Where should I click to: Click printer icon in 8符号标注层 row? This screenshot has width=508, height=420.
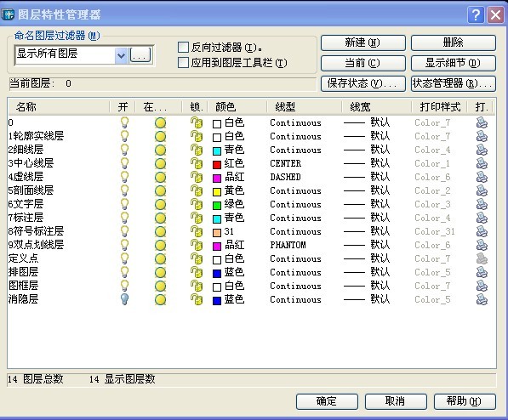tap(482, 231)
